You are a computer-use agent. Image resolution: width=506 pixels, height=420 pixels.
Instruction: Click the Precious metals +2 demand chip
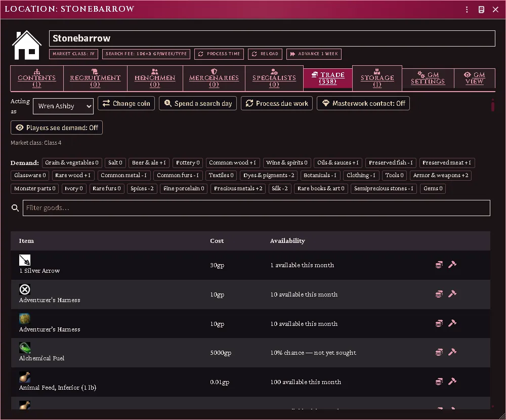238,189
